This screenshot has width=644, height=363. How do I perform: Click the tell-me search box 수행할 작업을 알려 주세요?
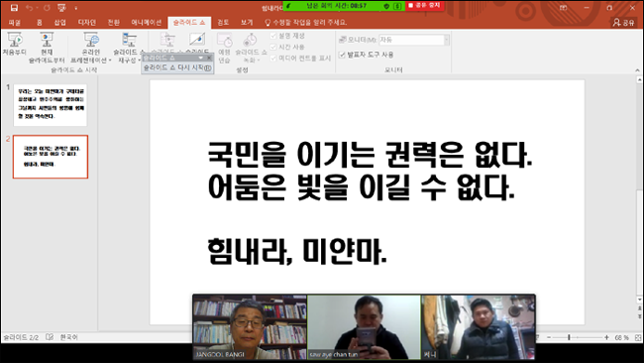[306, 22]
